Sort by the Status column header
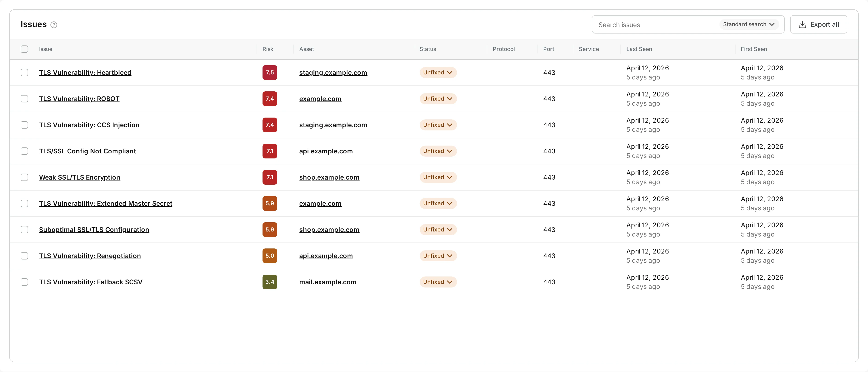This screenshot has height=372, width=868. click(428, 49)
